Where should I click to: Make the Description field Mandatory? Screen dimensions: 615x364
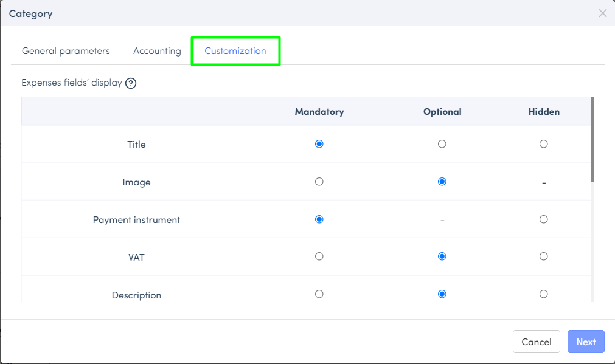pos(319,294)
